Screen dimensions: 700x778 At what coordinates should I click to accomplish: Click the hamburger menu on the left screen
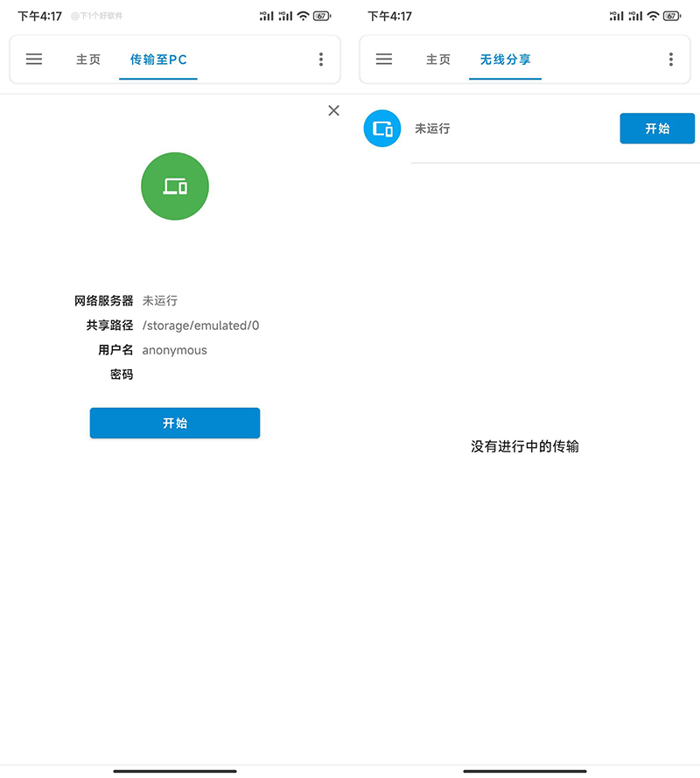34,60
